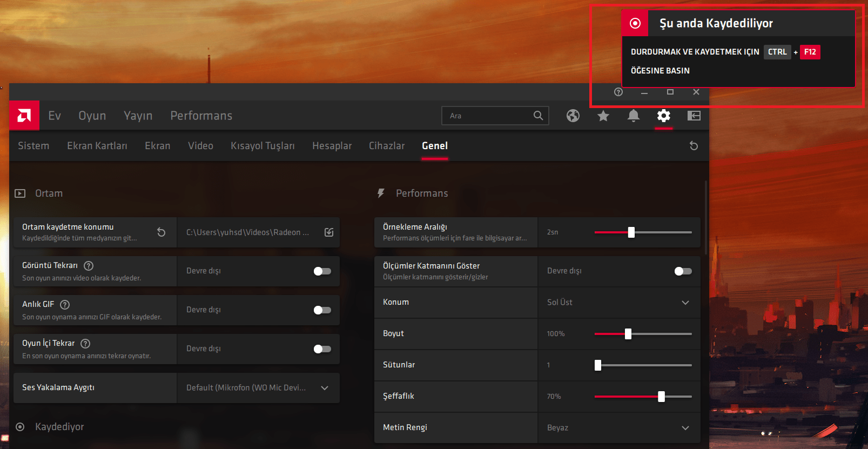Turn on Ölçümler Katmanını Göster switch
Screen dimensions: 868x449
click(x=683, y=271)
